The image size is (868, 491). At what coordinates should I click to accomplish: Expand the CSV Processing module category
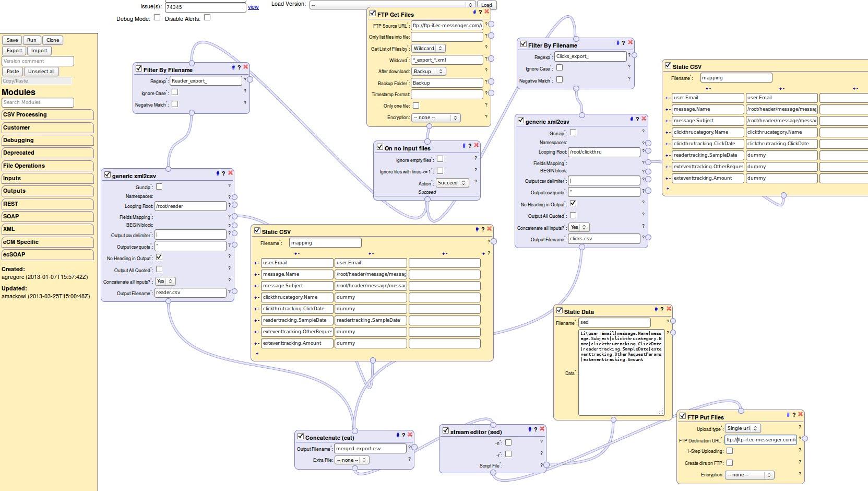coord(47,115)
